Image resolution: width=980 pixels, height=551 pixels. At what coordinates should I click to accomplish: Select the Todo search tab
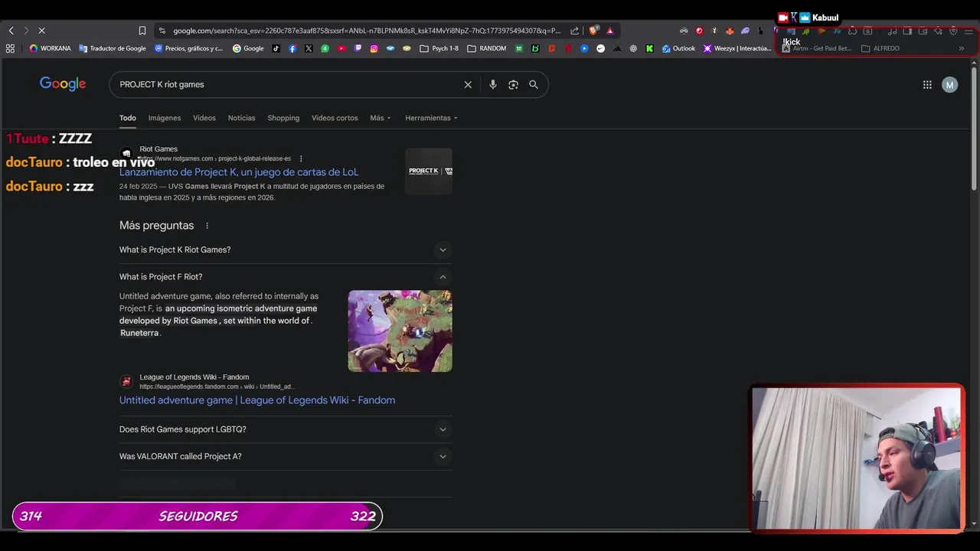click(128, 118)
